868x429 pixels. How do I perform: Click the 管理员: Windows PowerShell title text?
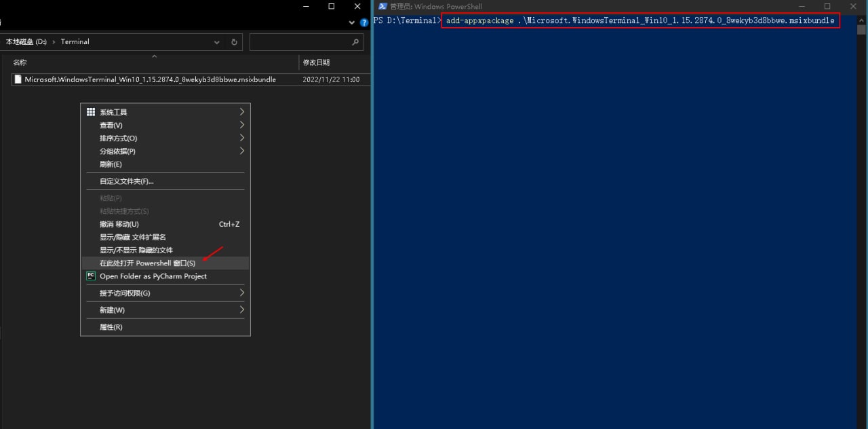(x=436, y=7)
